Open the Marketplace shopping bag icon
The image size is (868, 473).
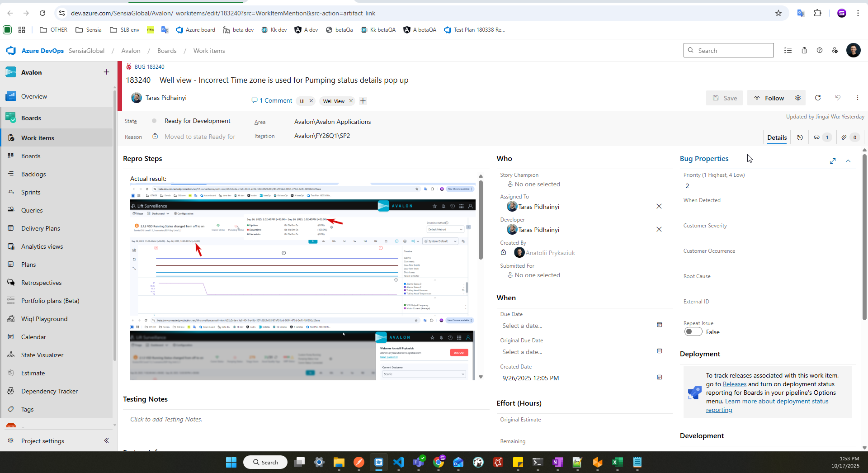coord(804,51)
